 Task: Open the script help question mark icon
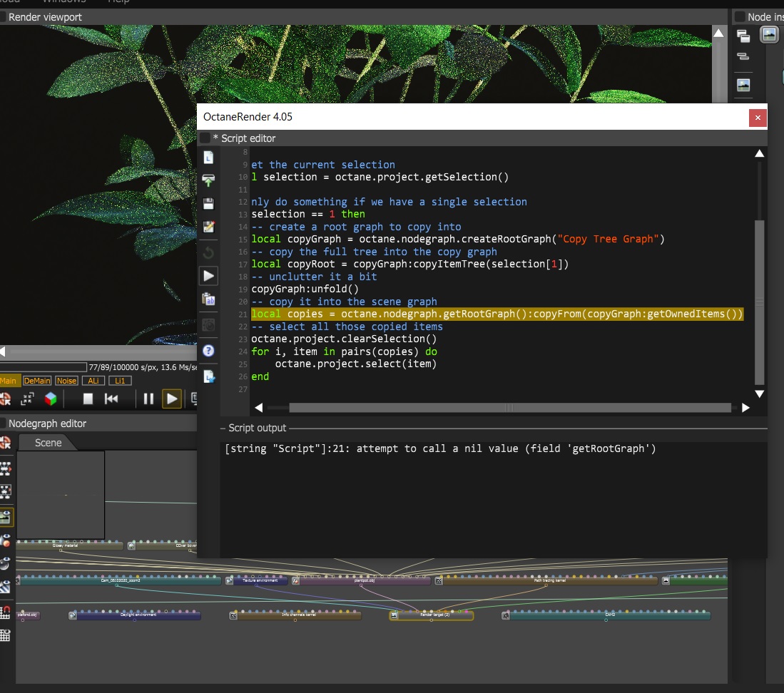point(208,351)
